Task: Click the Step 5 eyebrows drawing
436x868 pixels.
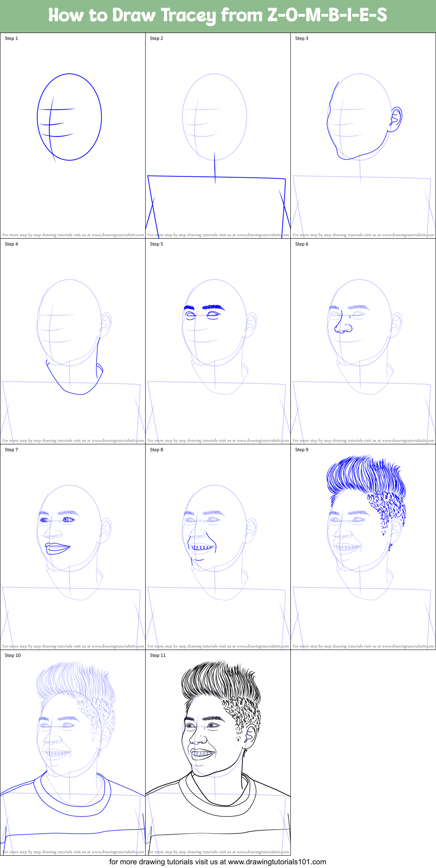Action: click(204, 307)
